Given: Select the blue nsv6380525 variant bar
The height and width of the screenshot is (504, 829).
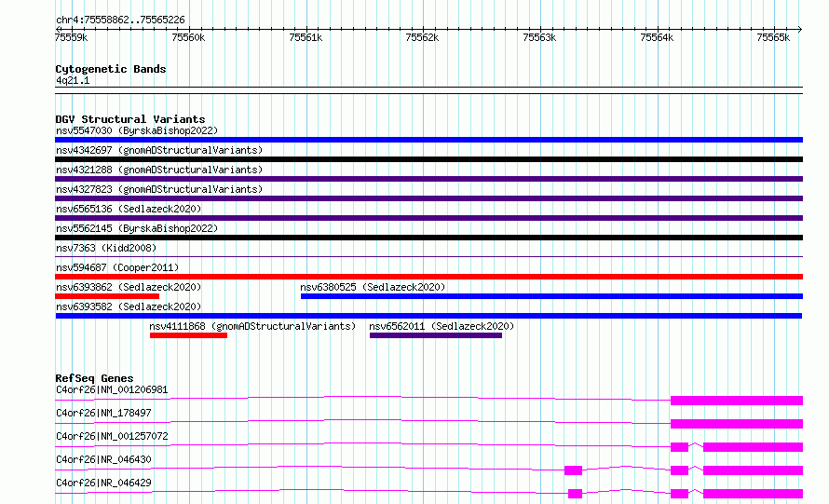Looking at the screenshot, I should [552, 296].
